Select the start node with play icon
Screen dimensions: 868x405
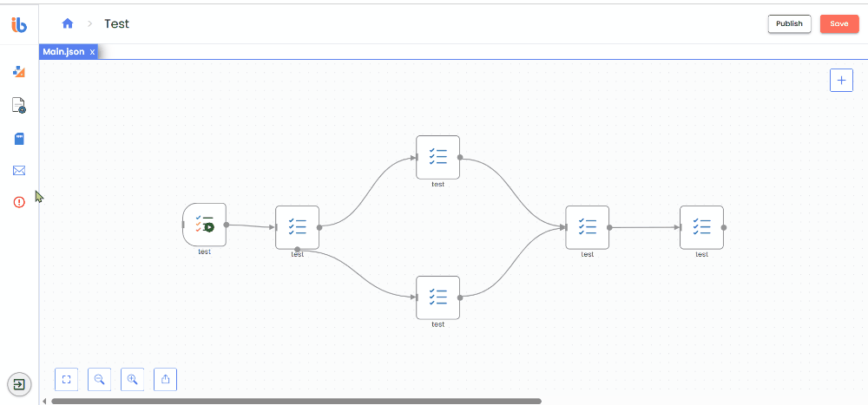tap(204, 225)
